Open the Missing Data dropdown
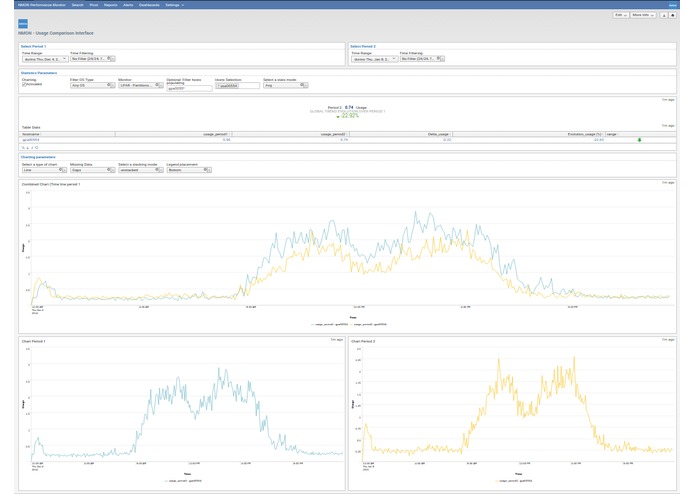Image resolution: width=695 pixels, height=494 pixels. pyautogui.click(x=93, y=170)
